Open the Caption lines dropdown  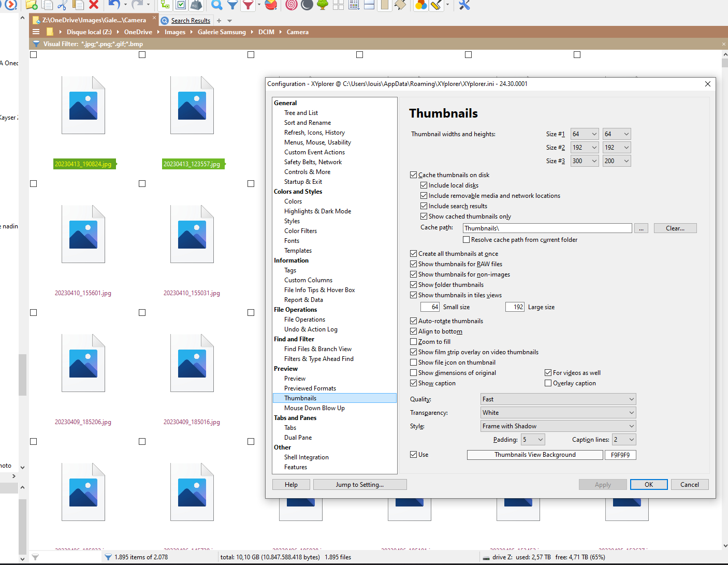pyautogui.click(x=624, y=440)
